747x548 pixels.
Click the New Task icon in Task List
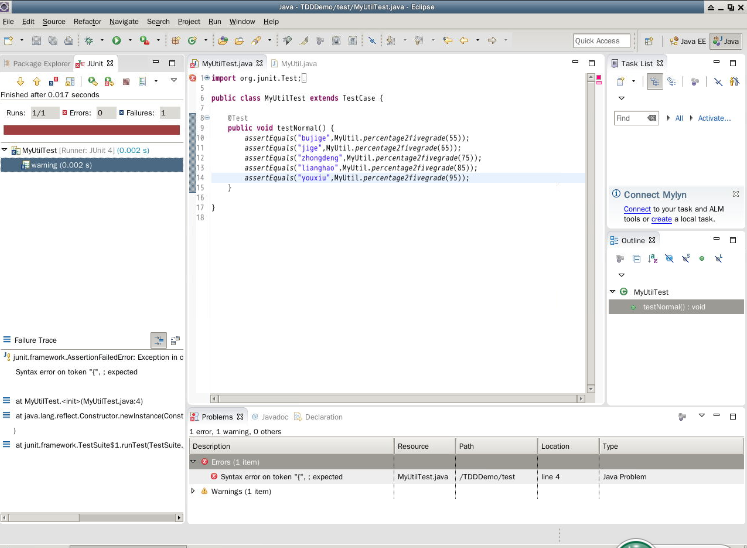pyautogui.click(x=620, y=81)
